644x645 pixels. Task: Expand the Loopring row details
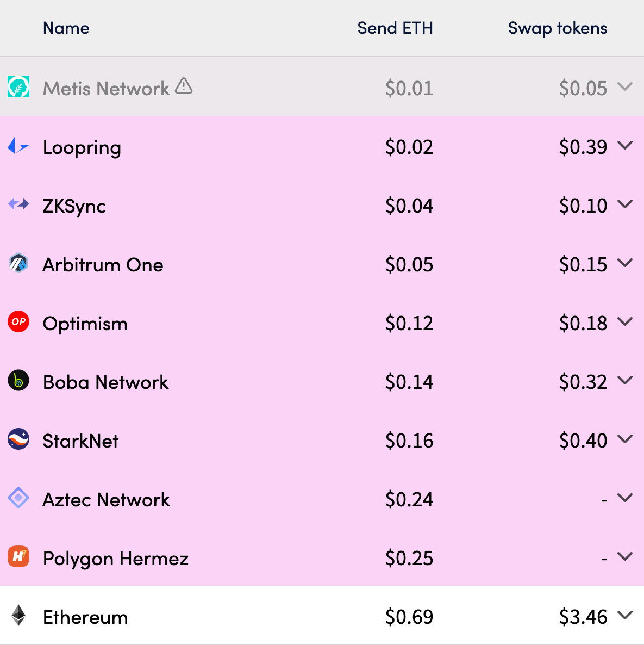tap(626, 145)
